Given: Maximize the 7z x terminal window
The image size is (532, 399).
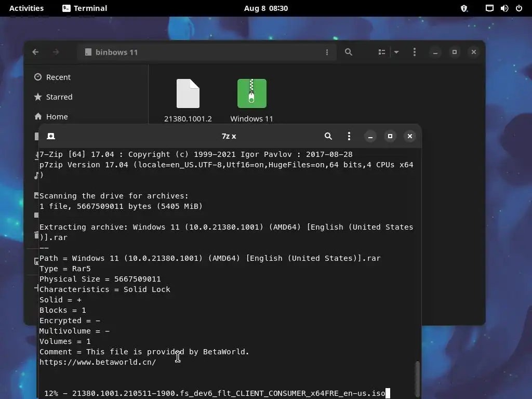Looking at the screenshot, I should click(x=390, y=136).
